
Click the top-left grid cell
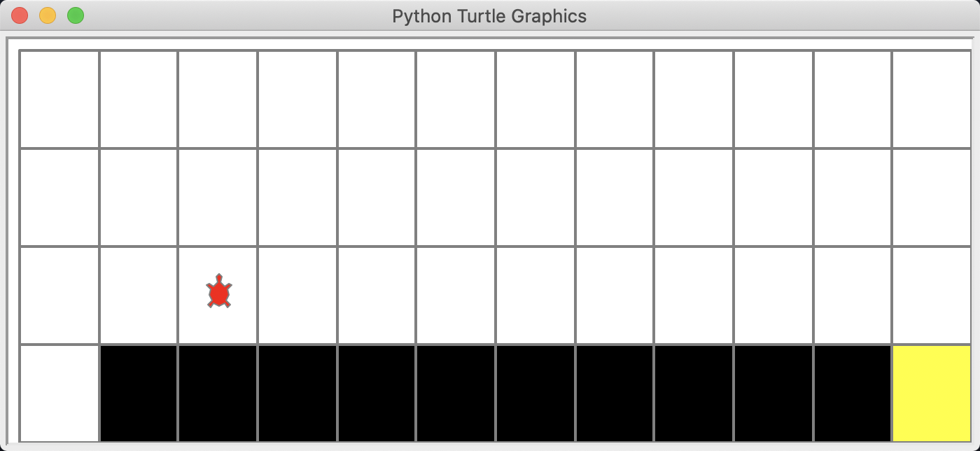(59, 99)
